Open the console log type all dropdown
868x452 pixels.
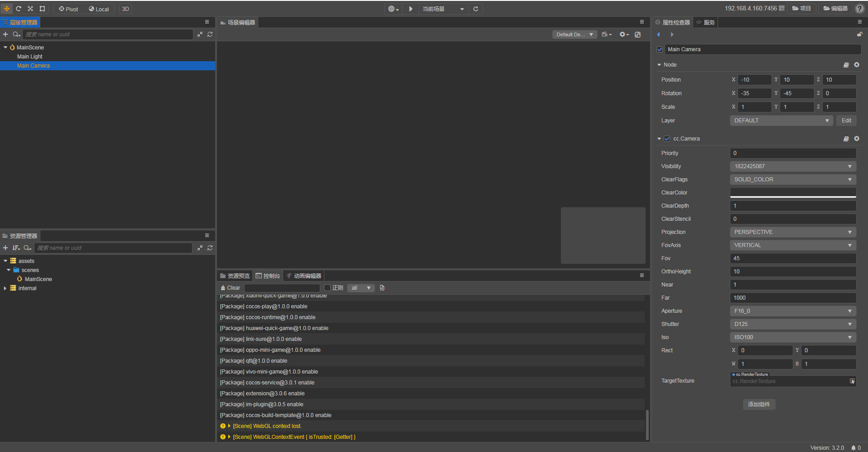(361, 288)
